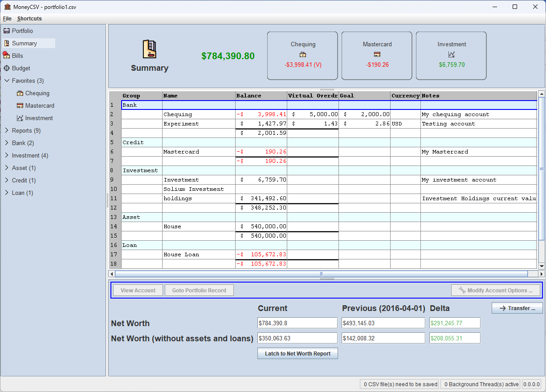This screenshot has width=546, height=392.
Task: Click the Mastercard card icon under Favorites
Action: [x=20, y=105]
